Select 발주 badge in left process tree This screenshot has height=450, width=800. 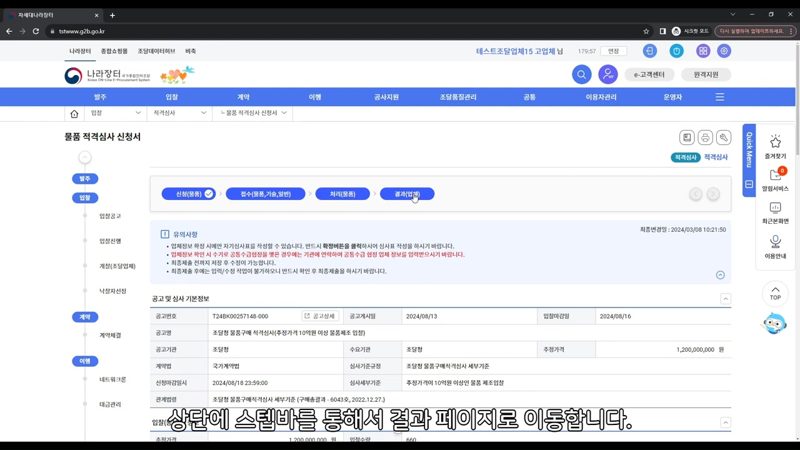click(x=85, y=179)
